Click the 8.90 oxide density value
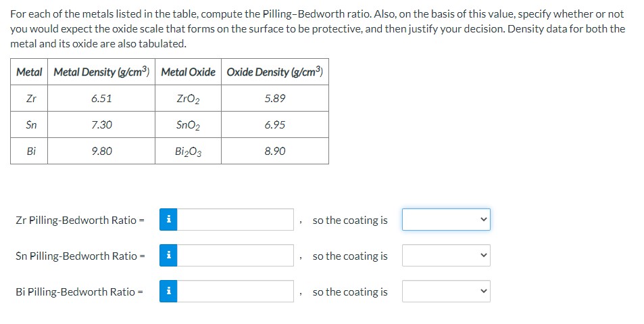Screen dimensions: 644x324 [x=275, y=152]
